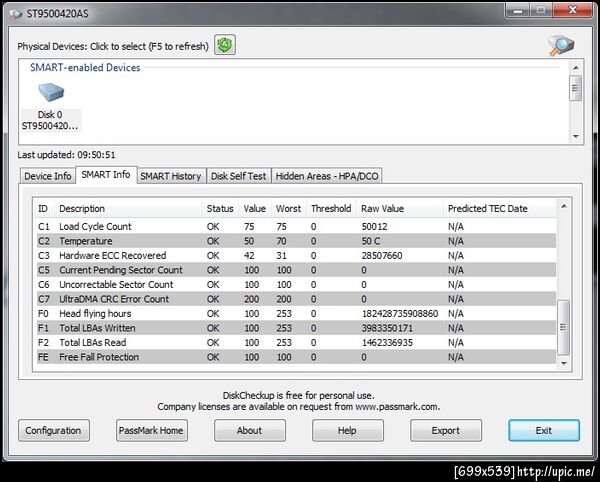Open Help
600x482 pixels.
click(347, 430)
